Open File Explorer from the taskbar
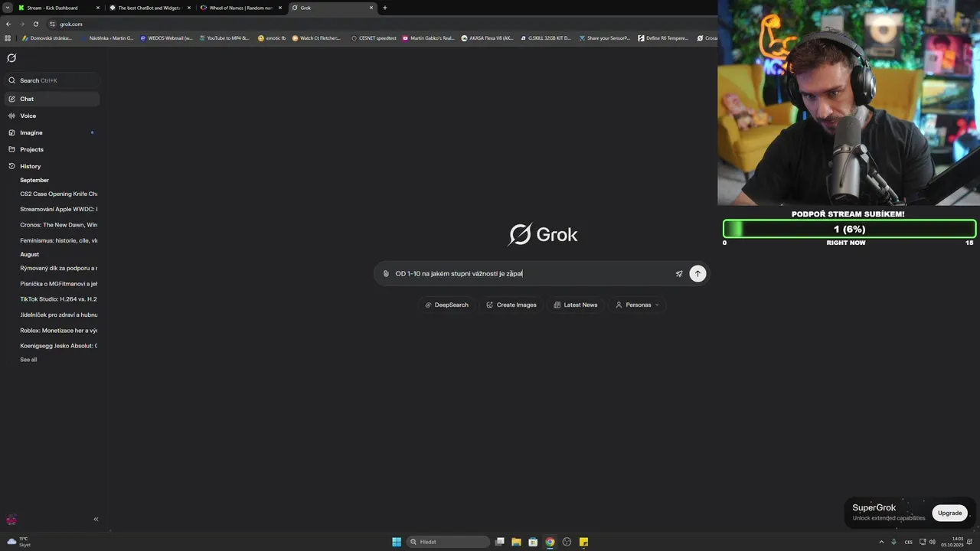 [517, 542]
